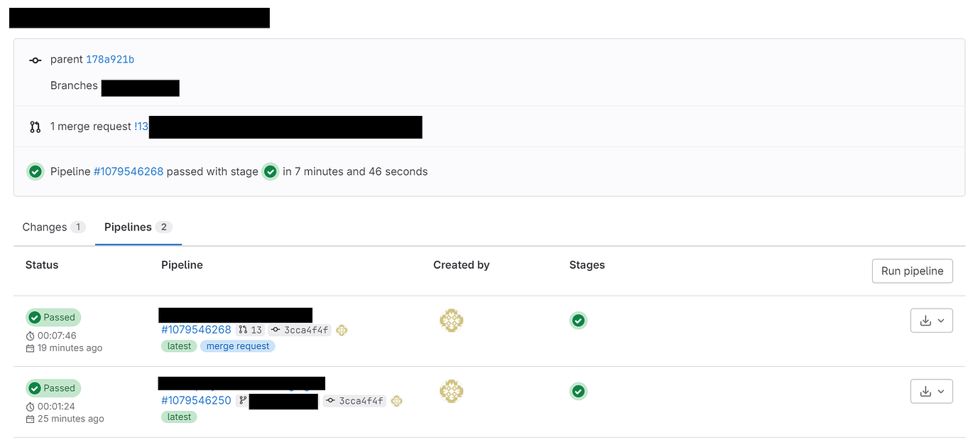Click the stage status icon in summary
The width and height of the screenshot is (980, 445).
[270, 171]
